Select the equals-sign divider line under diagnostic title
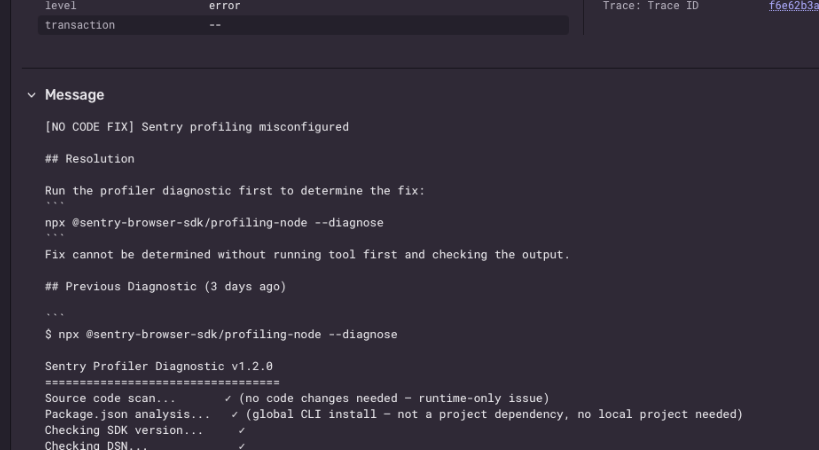The image size is (819, 450). (x=162, y=382)
